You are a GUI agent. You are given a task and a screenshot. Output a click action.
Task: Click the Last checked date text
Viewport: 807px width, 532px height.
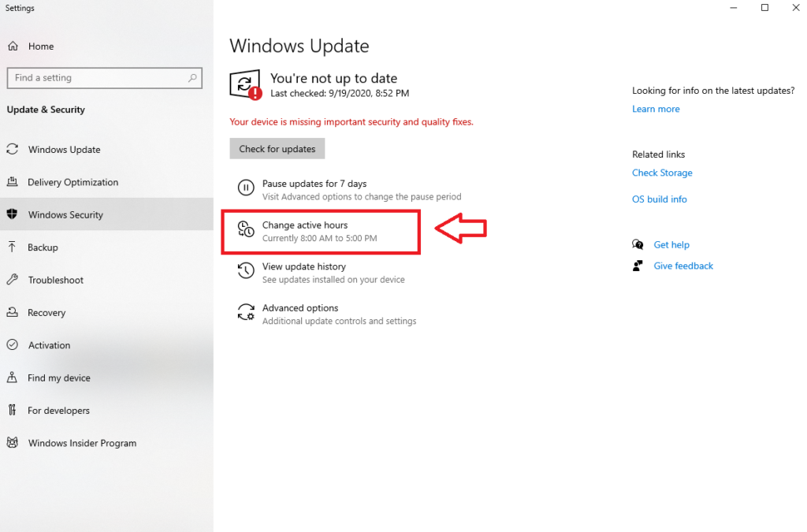tap(340, 93)
